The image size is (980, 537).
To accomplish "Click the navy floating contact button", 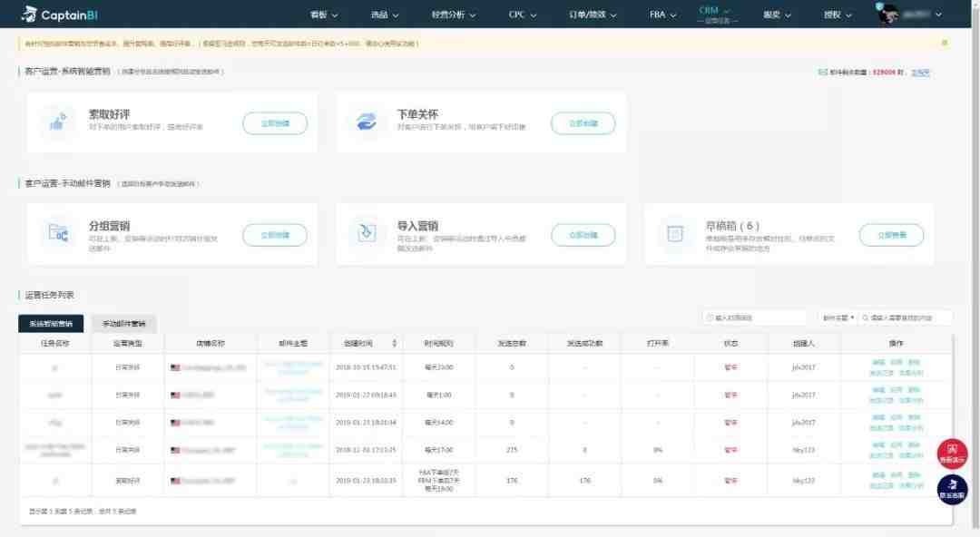I will (x=952, y=490).
